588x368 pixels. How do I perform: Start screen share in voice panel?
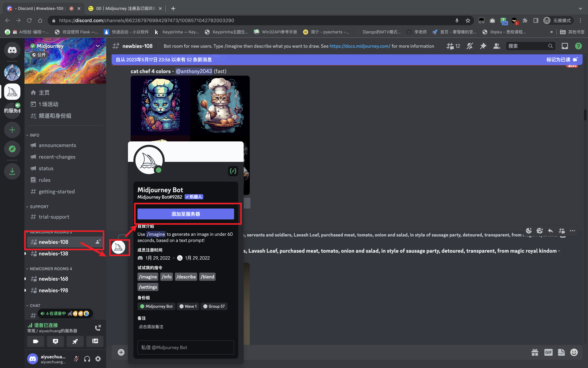pos(55,341)
